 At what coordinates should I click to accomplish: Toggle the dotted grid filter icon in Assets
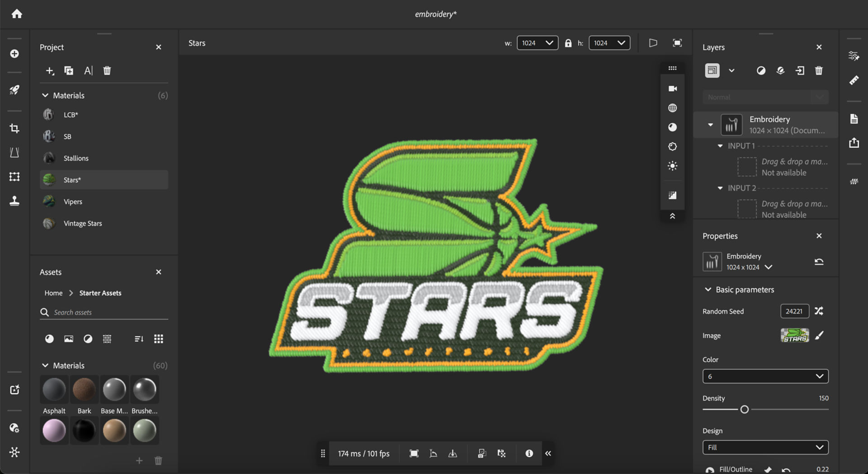[107, 339]
